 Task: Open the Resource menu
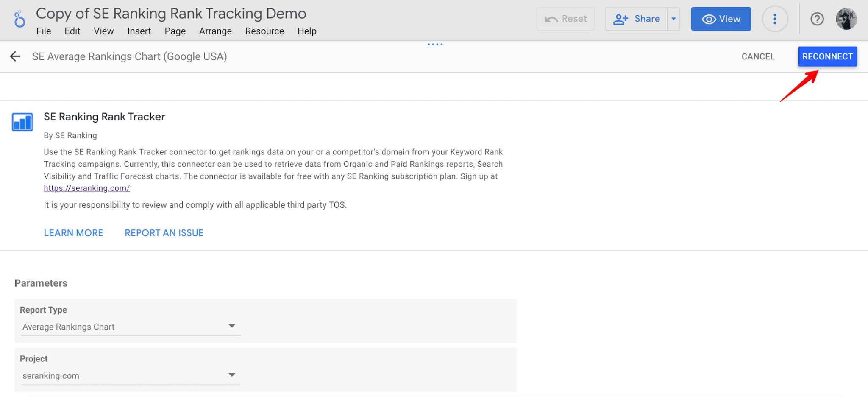click(x=264, y=31)
